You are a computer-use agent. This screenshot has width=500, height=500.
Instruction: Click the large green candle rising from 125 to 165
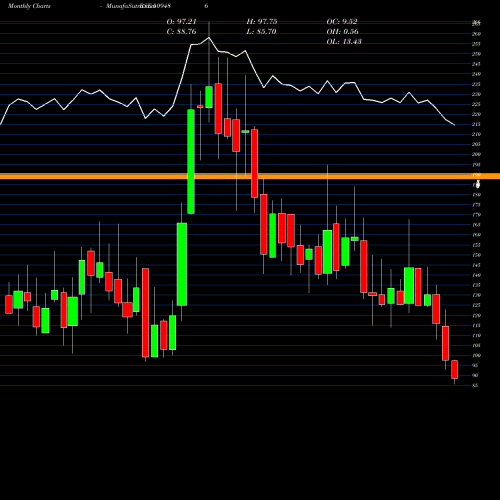182,264
